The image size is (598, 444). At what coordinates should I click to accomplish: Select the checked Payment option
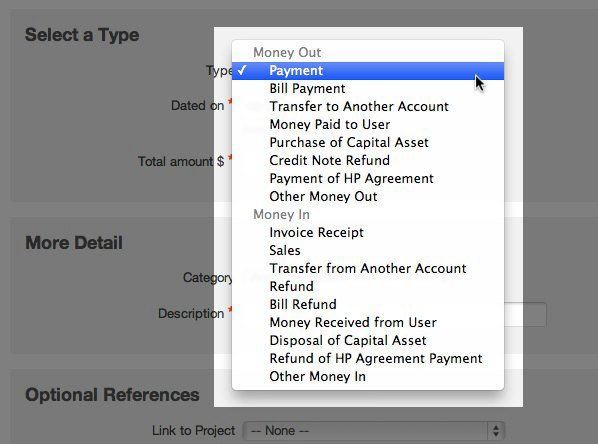point(368,71)
